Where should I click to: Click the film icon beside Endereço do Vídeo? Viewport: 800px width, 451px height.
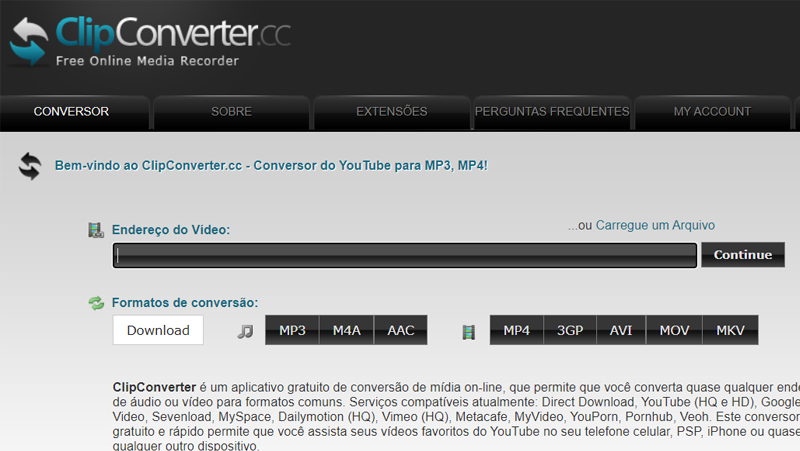[96, 230]
